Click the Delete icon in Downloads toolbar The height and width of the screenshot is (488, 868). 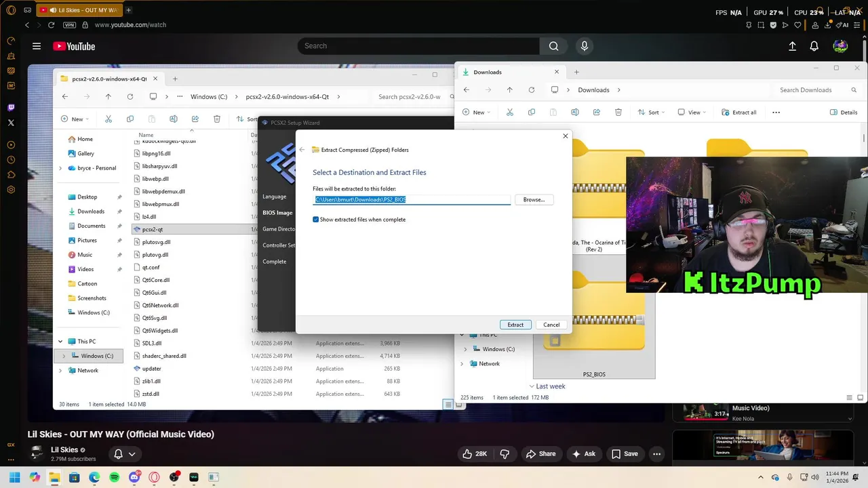[618, 113]
